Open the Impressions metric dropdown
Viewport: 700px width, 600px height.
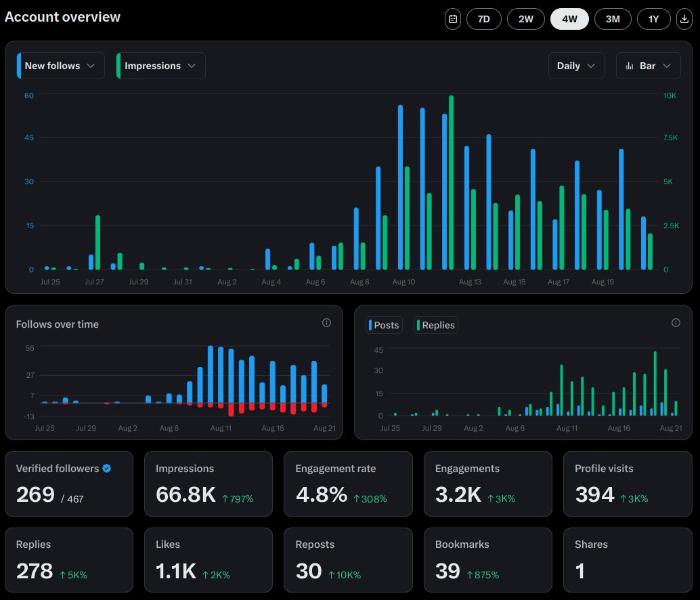pos(160,66)
